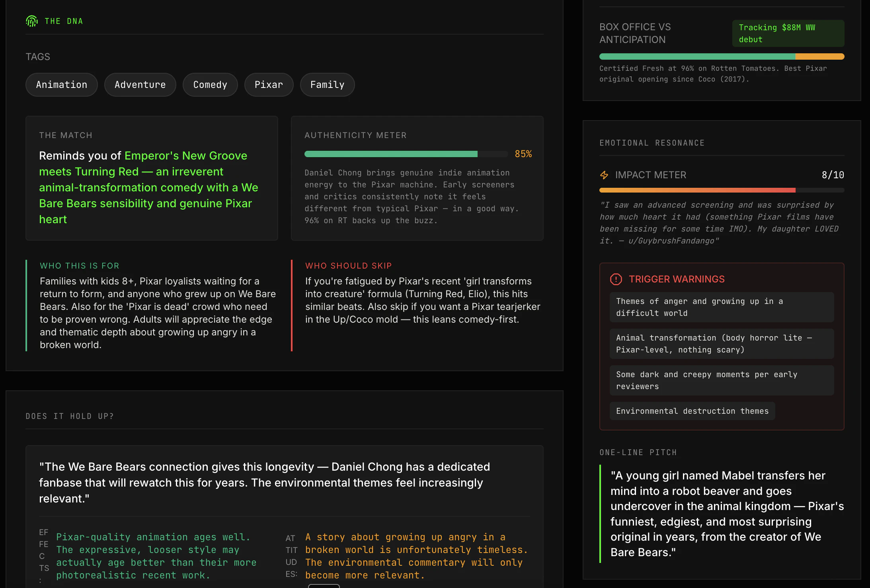The image size is (870, 588).
Task: Click the fingerprint icon beside THE DNA heading
Action: point(31,21)
